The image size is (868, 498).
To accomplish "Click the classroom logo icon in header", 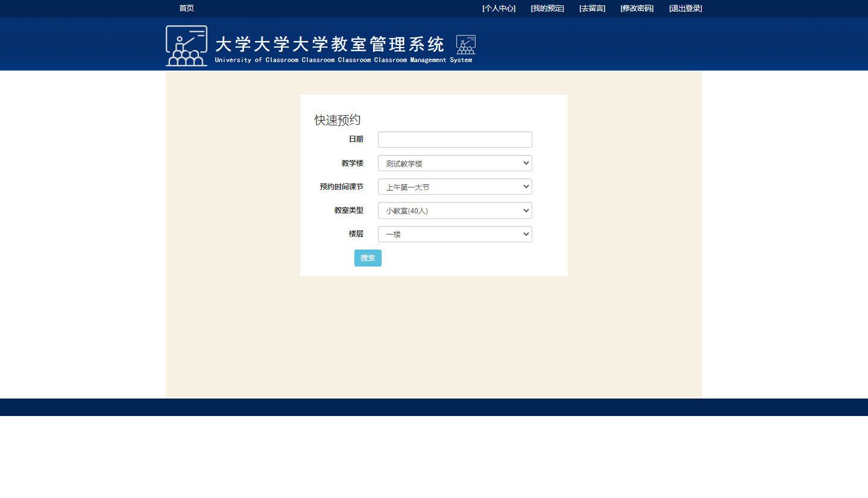I will (187, 46).
